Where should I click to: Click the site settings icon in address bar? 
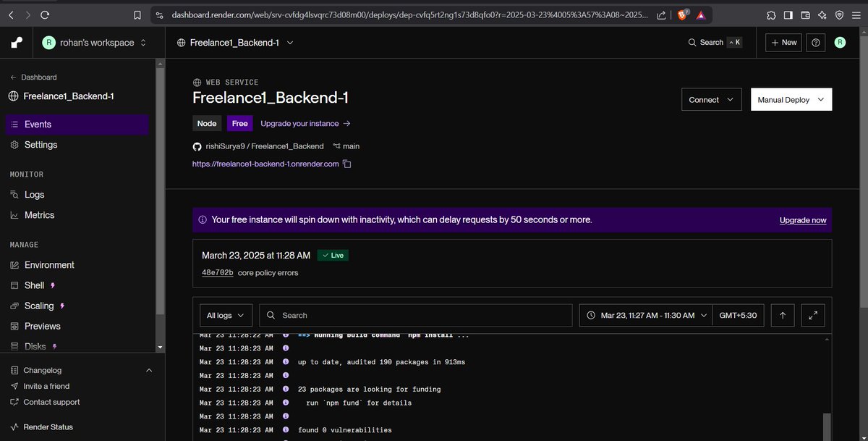click(159, 14)
